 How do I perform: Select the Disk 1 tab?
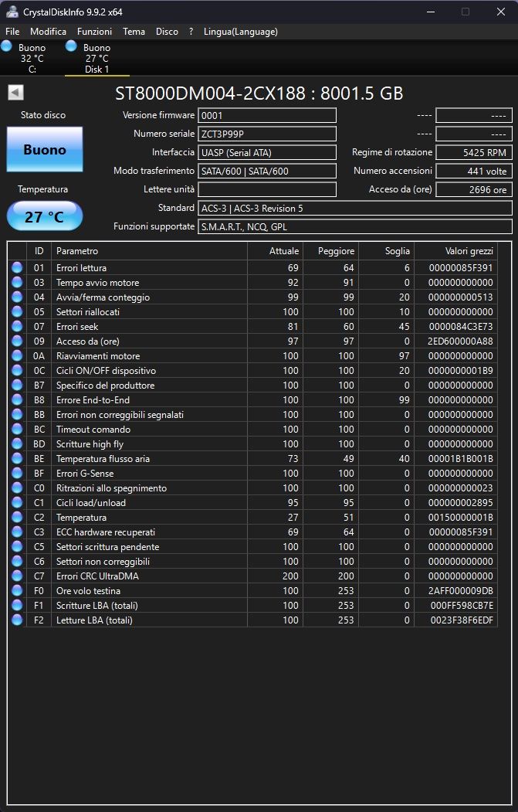tap(96, 58)
